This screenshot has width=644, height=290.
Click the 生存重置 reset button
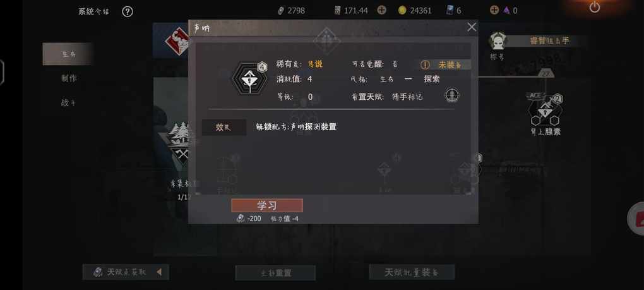[275, 273]
